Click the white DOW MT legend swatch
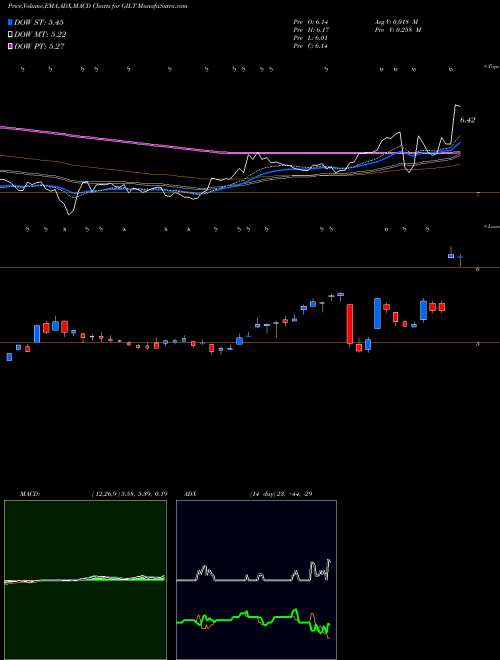The image size is (500, 660). (x=10, y=35)
